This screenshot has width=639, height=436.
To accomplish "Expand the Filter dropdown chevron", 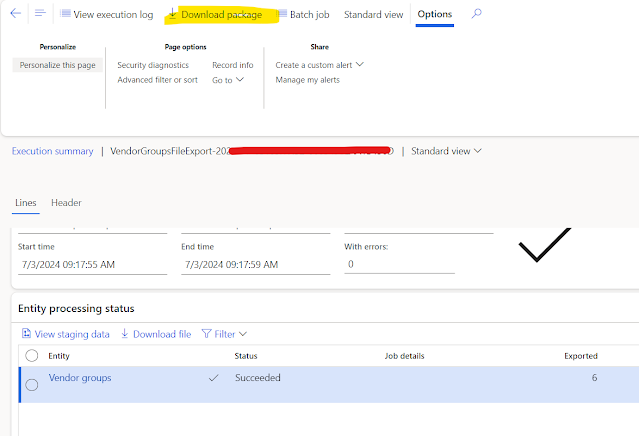I will [x=243, y=334].
